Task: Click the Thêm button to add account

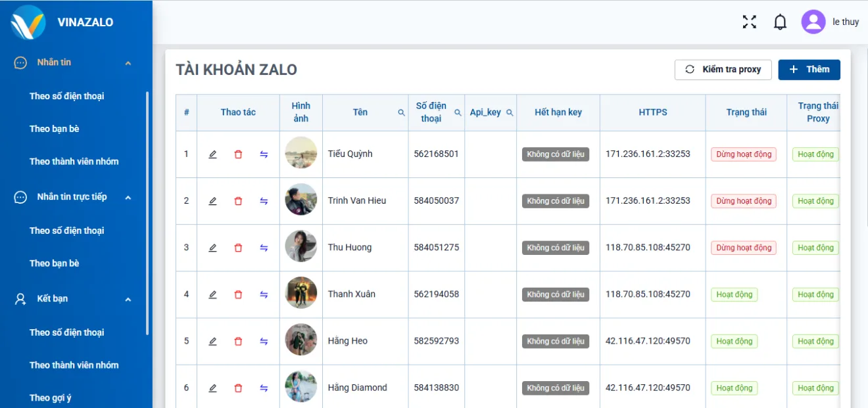Action: click(809, 70)
